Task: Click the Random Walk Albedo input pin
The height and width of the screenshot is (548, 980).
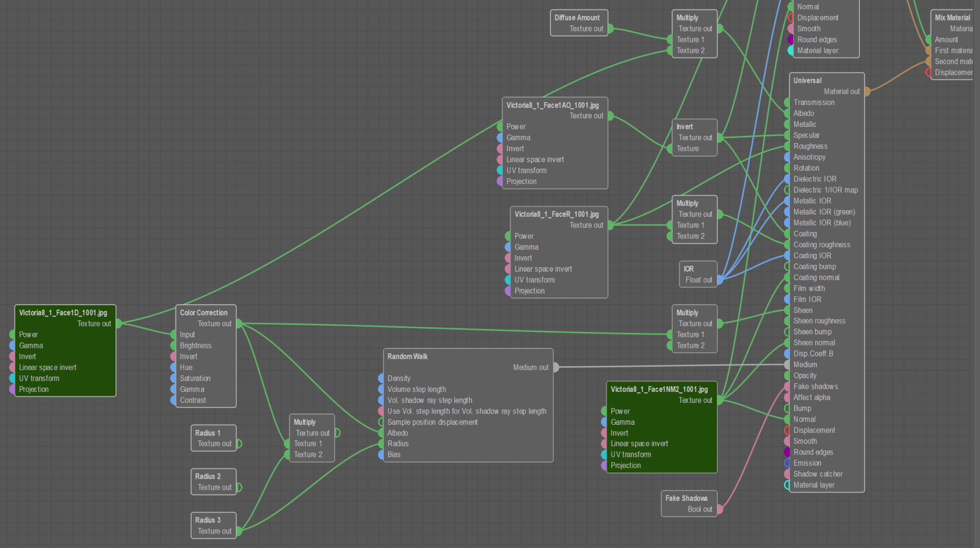Action: 381,433
